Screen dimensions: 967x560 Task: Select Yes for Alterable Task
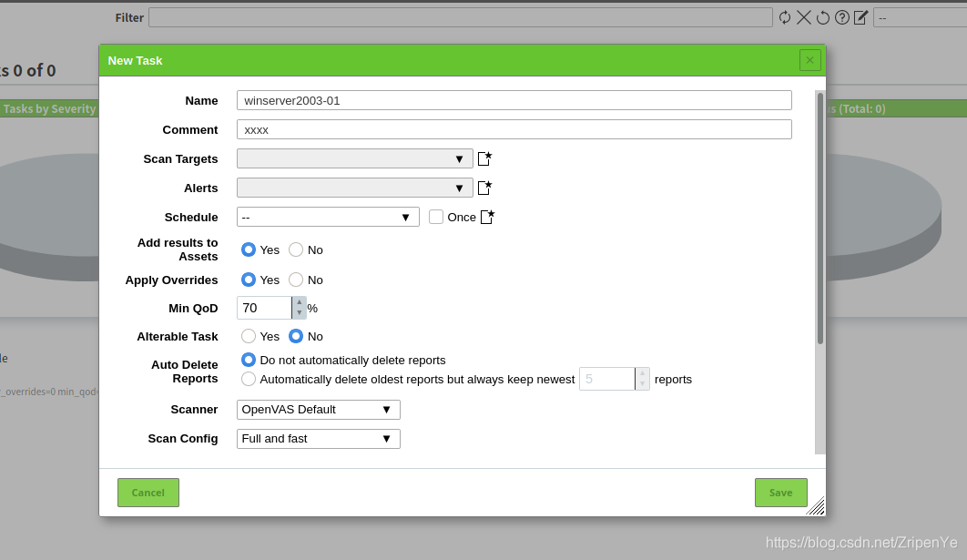[x=249, y=336]
